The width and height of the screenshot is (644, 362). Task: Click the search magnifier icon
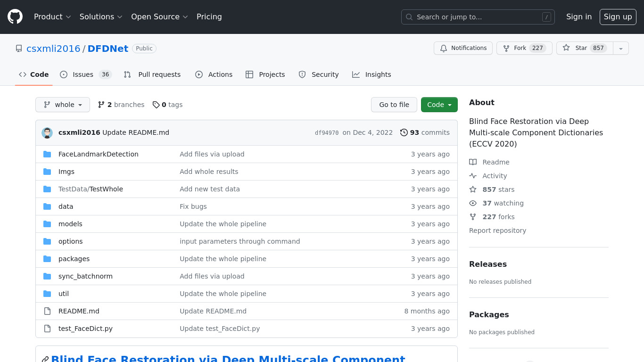[409, 17]
